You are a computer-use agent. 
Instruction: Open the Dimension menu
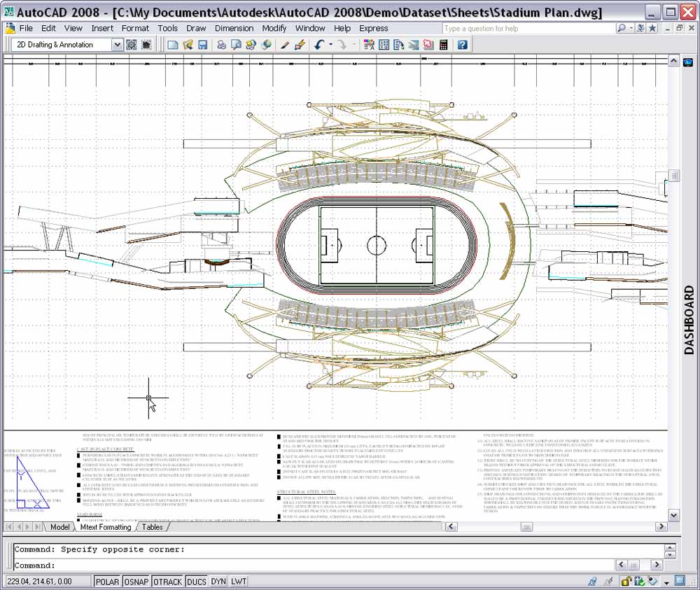(234, 28)
